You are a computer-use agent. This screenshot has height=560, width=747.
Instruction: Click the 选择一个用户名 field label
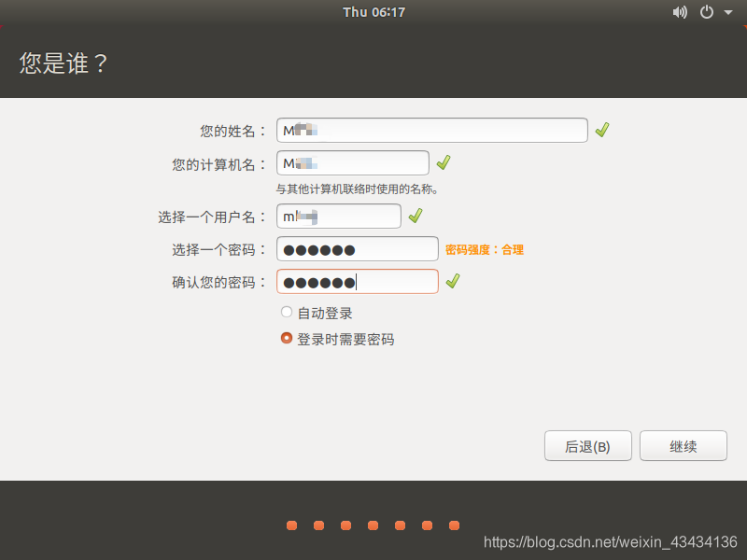(x=212, y=217)
